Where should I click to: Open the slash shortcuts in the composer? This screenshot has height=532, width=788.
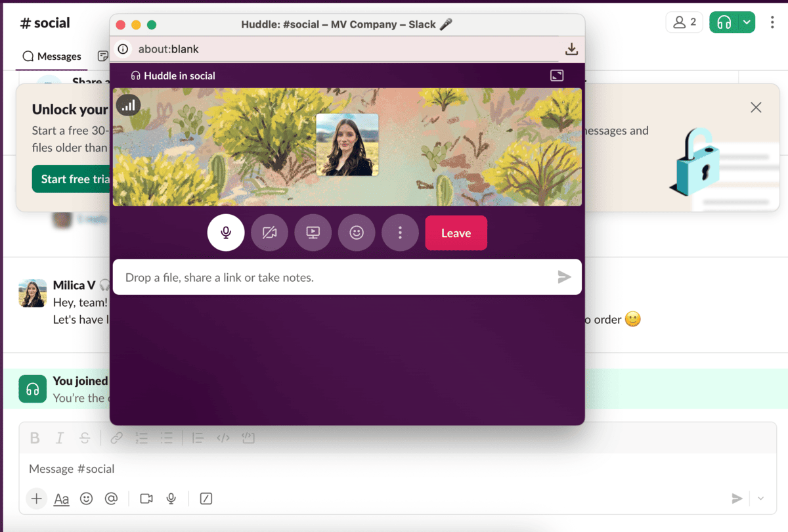[x=206, y=499]
